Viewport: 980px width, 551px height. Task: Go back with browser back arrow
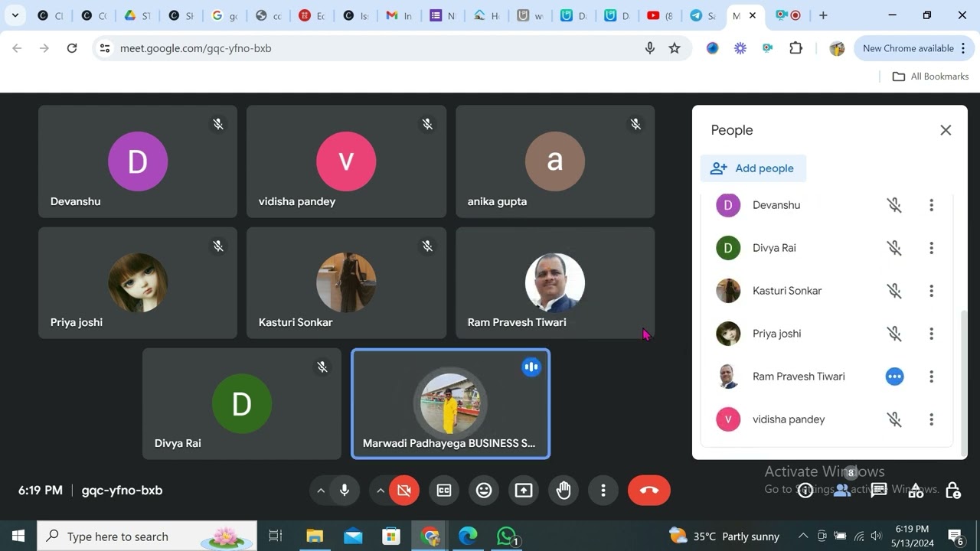(17, 48)
